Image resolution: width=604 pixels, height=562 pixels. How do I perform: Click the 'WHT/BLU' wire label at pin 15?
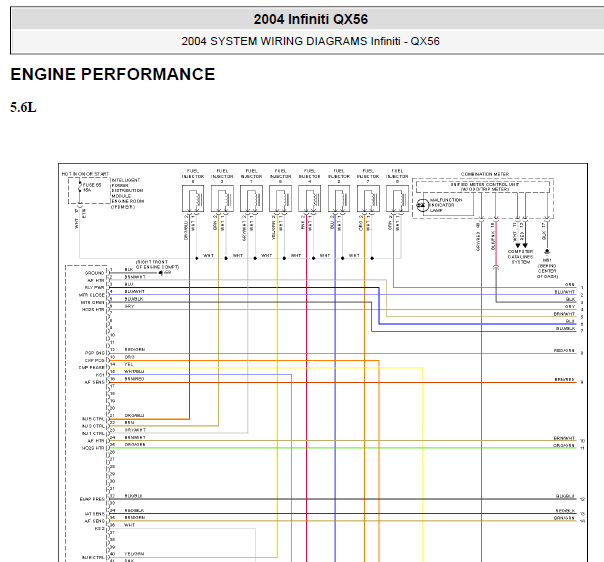(x=134, y=372)
